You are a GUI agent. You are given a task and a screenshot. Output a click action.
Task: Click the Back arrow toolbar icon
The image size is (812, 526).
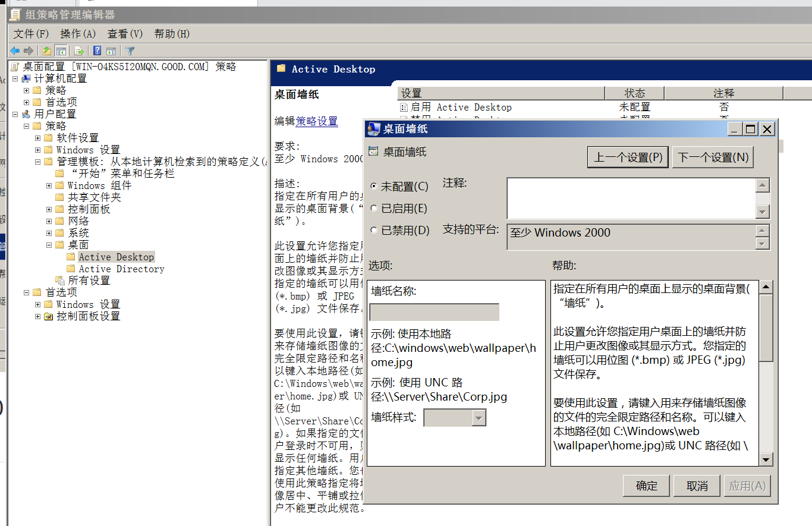[15, 51]
